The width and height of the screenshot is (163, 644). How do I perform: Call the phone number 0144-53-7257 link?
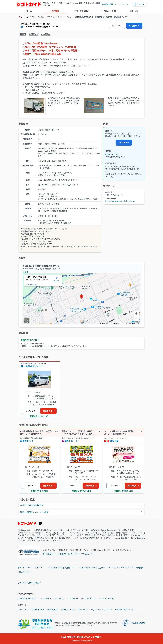pos(112,154)
